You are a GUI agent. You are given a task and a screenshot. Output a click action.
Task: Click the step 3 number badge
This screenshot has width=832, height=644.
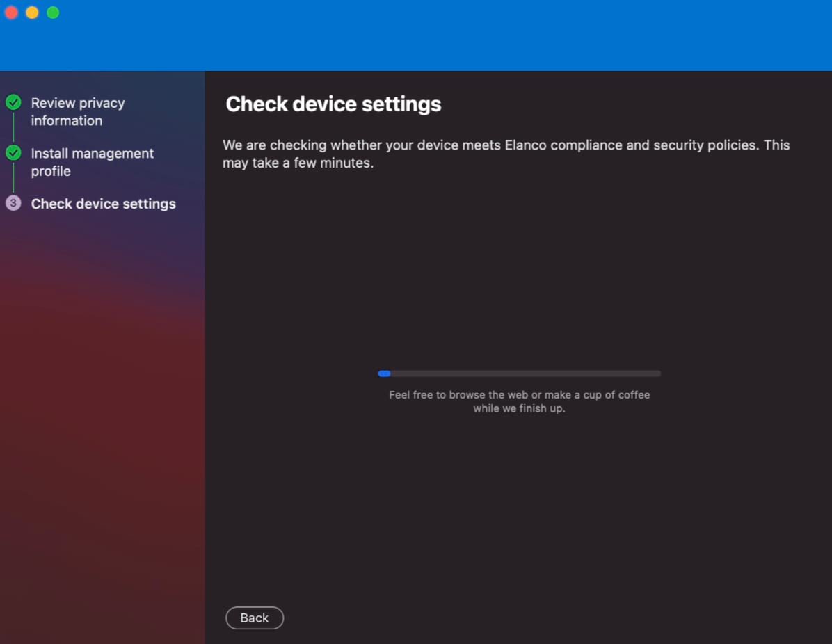pos(13,203)
